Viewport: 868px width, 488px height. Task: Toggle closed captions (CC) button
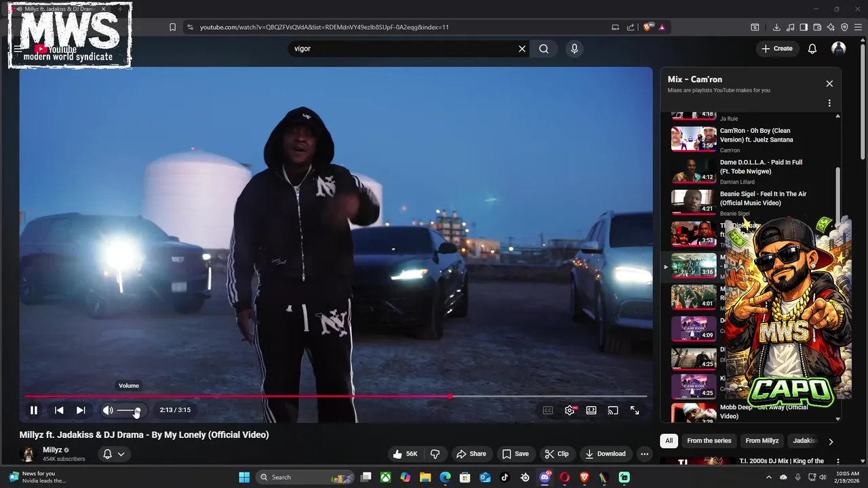(548, 410)
